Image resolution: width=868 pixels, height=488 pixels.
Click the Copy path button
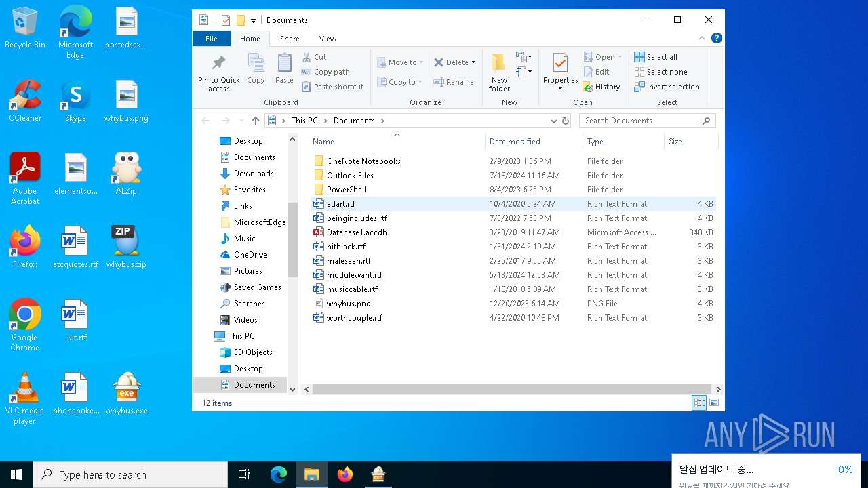click(x=325, y=72)
